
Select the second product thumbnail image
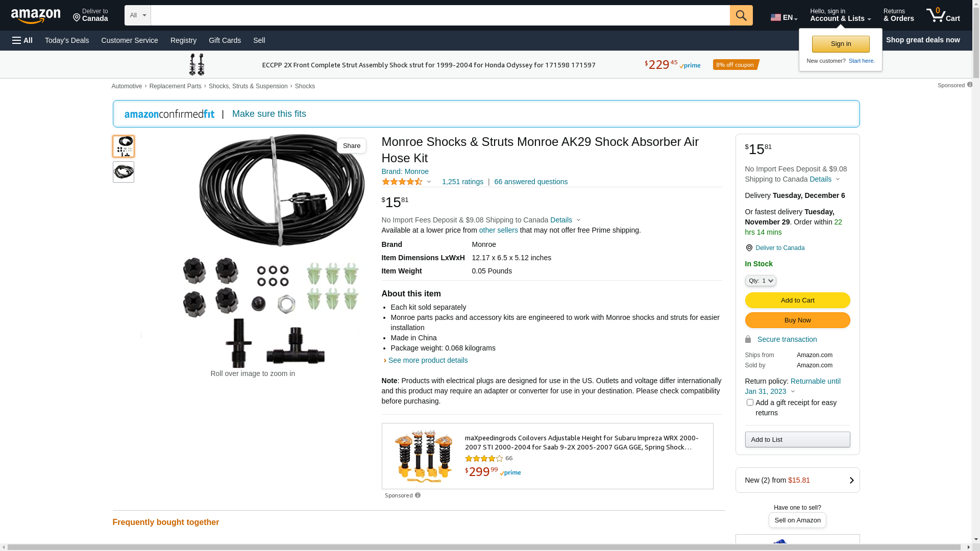[x=124, y=172]
